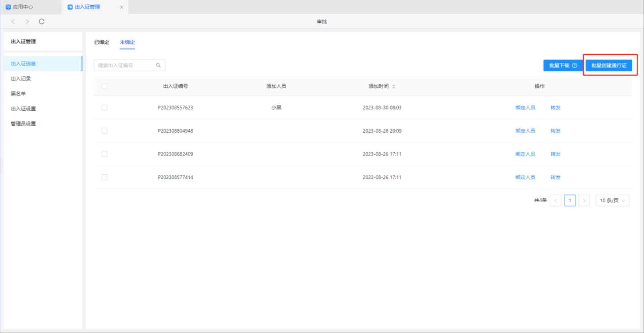644x333 pixels.
Task: Open 出入记录 in the sidebar
Action: tap(21, 79)
